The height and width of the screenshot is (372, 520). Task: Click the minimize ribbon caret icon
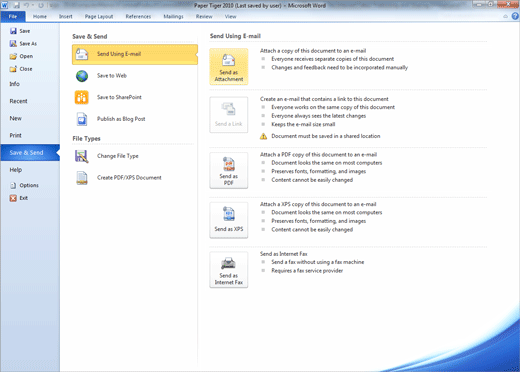point(506,16)
